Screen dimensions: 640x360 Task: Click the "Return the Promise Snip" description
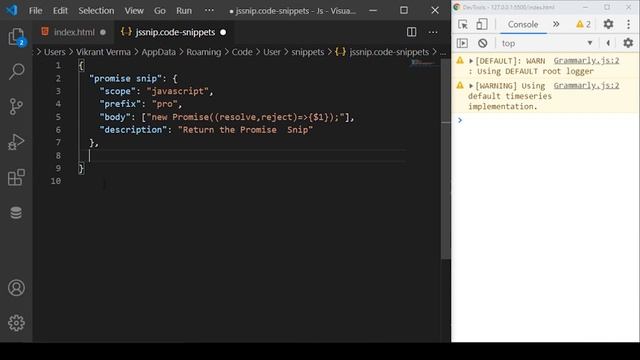point(245,130)
